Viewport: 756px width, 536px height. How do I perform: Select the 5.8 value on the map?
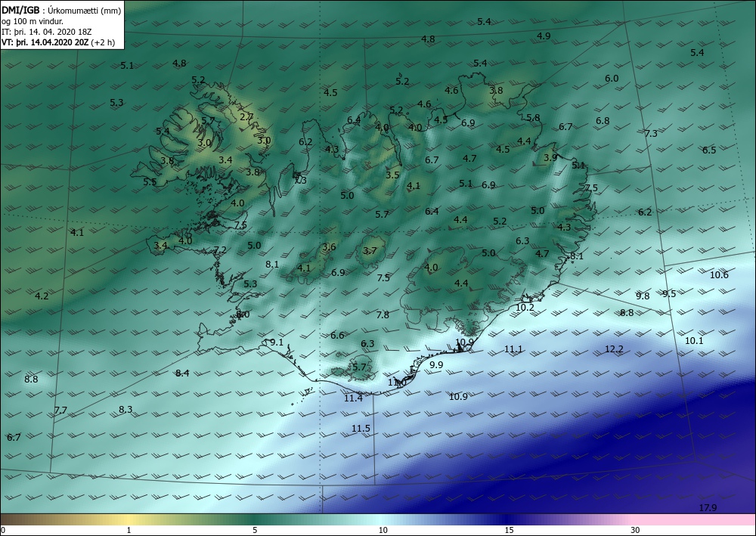(x=533, y=118)
